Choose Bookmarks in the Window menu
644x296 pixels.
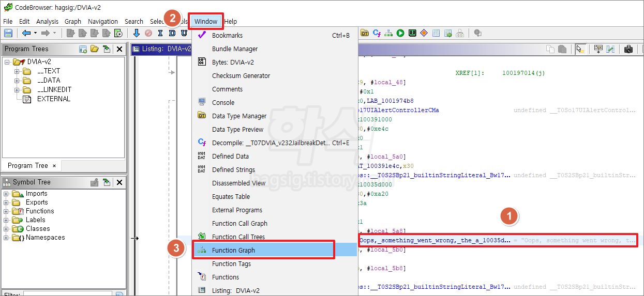point(275,35)
